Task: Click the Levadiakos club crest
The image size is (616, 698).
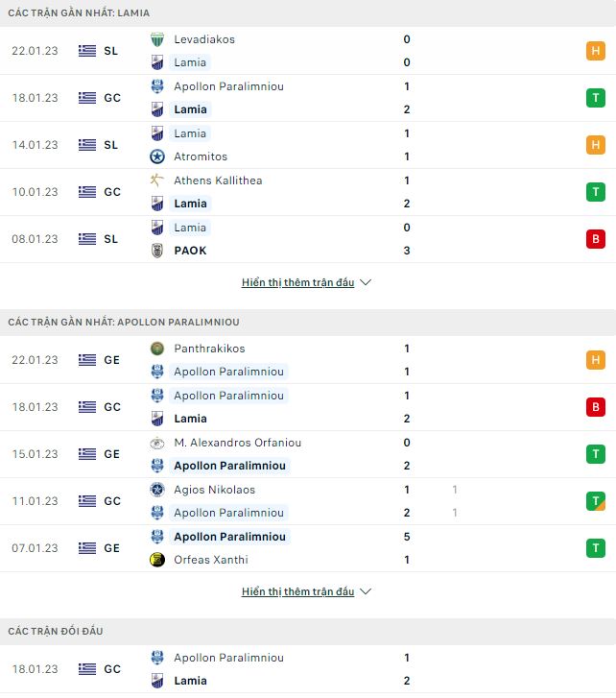Action: click(157, 39)
